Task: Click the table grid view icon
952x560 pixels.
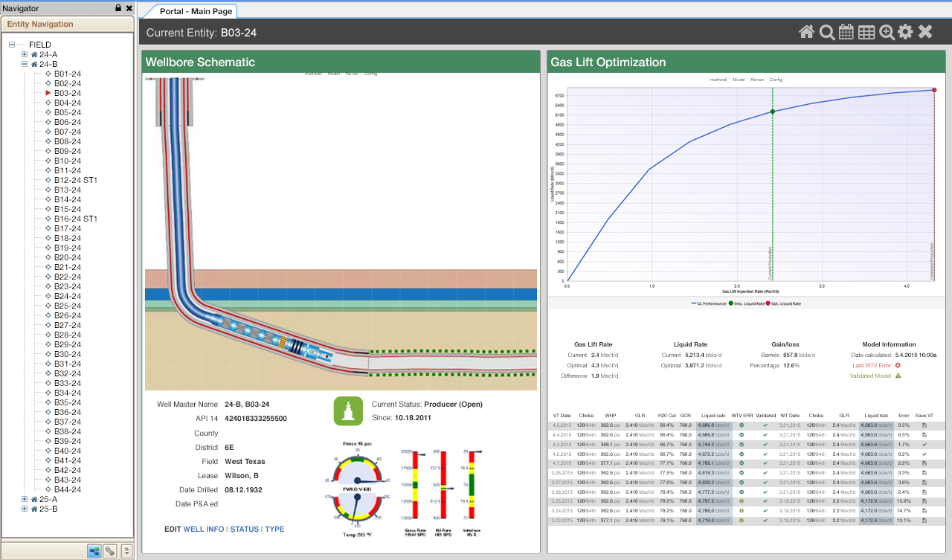Action: click(866, 32)
